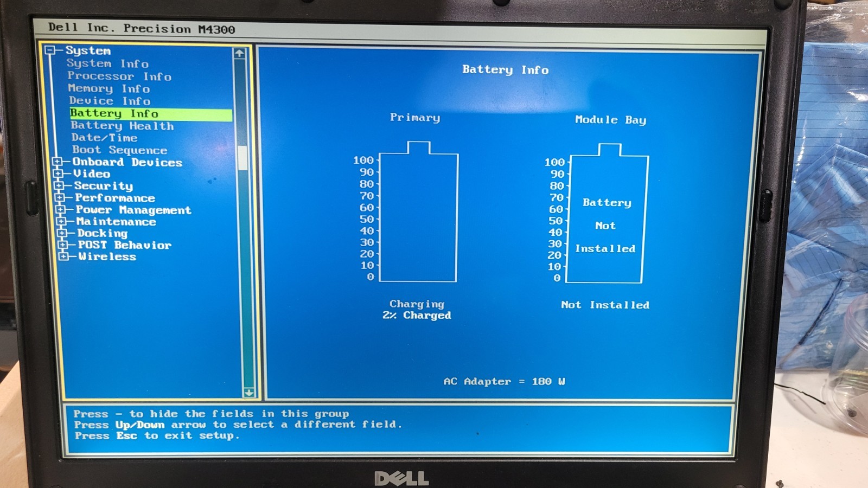This screenshot has height=488, width=868.
Task: Expand the POST Behavior group
Action: pyautogui.click(x=63, y=245)
